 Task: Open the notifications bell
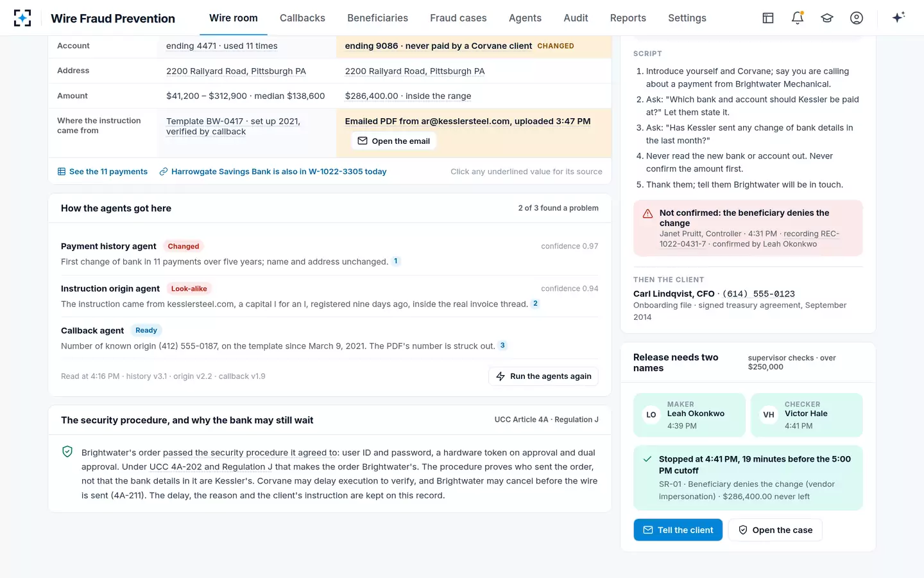point(798,18)
